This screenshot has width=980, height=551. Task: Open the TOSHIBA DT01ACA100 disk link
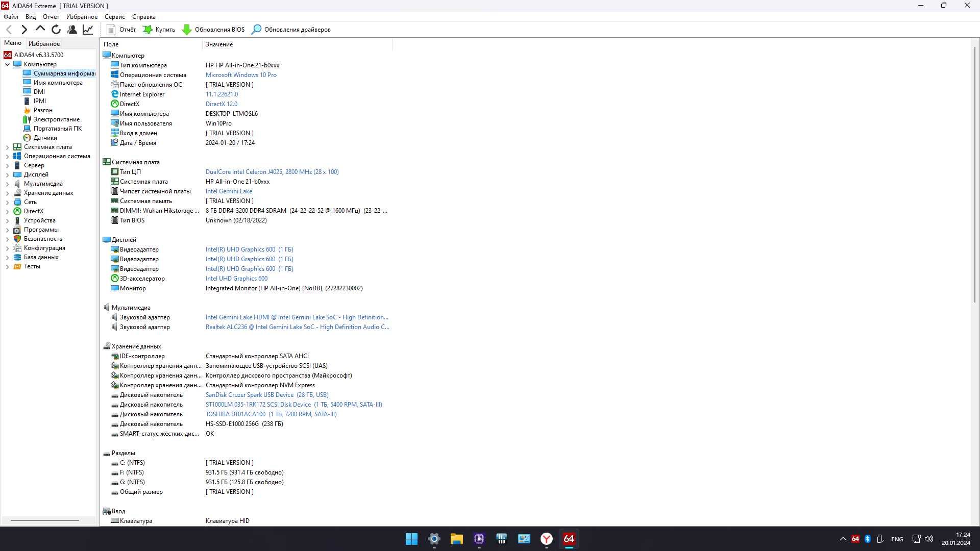(x=271, y=414)
